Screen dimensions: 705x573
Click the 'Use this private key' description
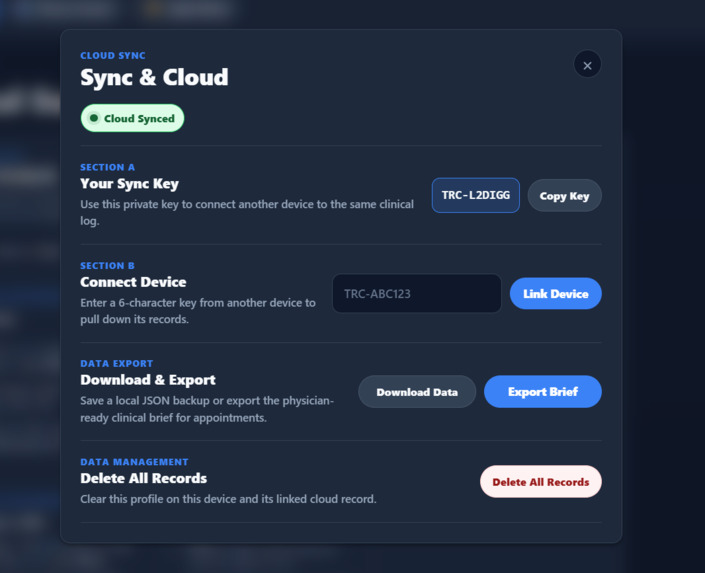[x=247, y=212]
